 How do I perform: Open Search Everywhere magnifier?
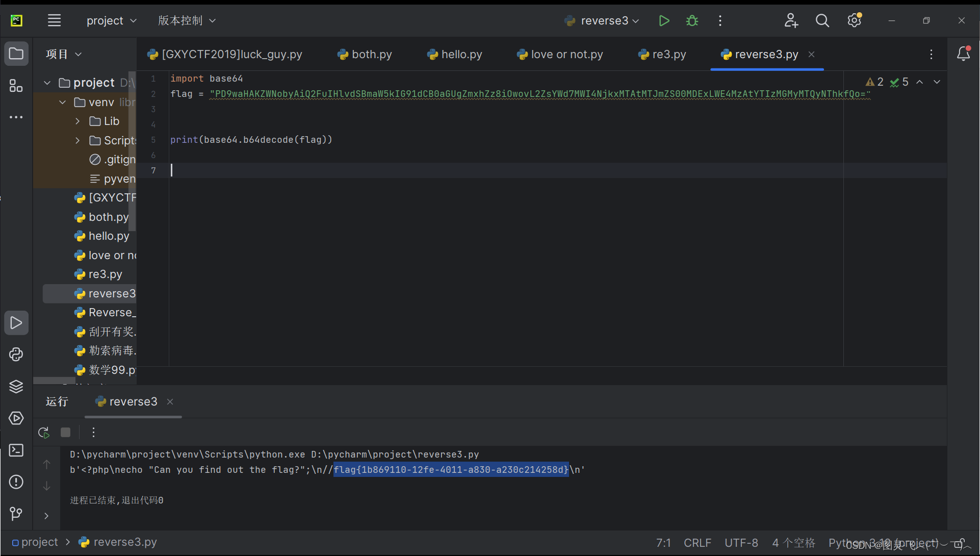822,20
